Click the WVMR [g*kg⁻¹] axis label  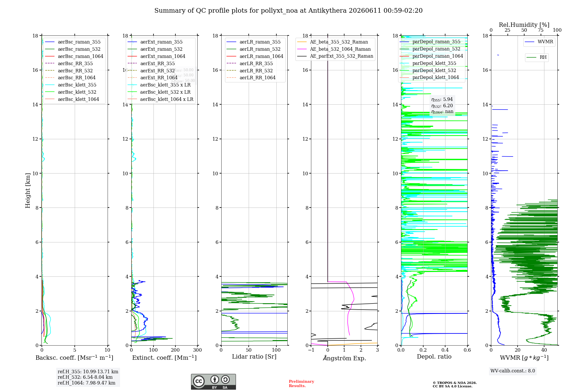click(524, 358)
